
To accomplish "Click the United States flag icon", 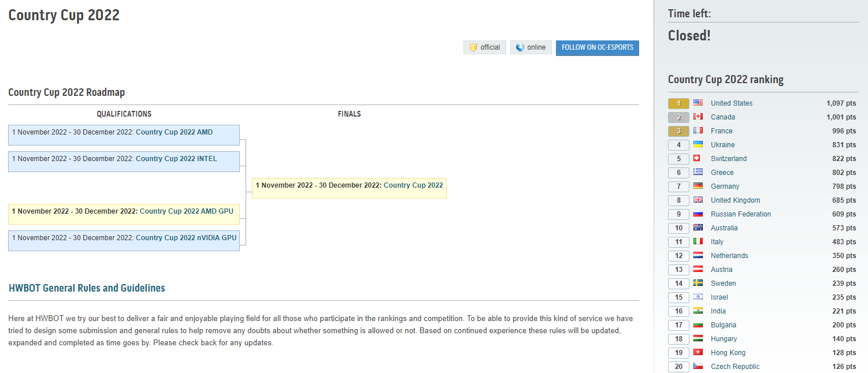I will tap(698, 103).
